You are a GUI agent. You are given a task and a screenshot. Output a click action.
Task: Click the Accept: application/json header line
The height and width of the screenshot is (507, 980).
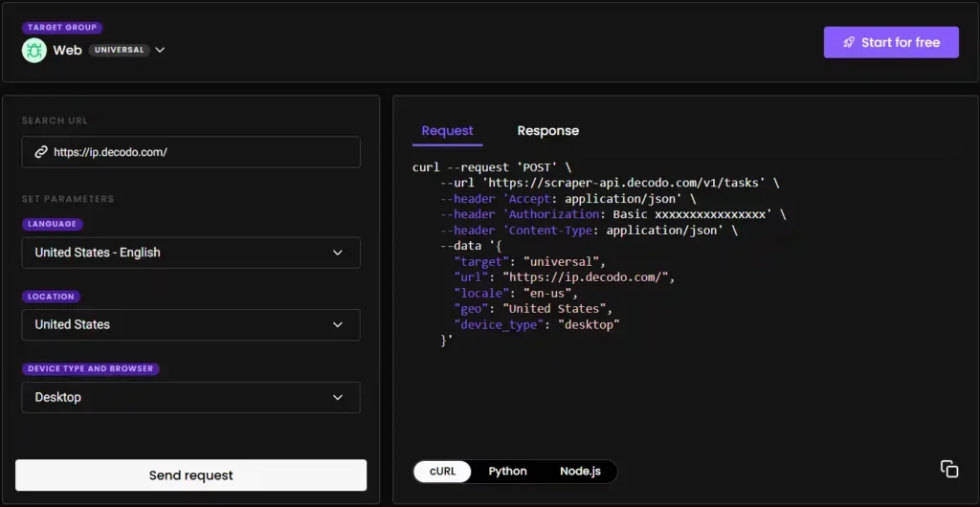pos(568,199)
